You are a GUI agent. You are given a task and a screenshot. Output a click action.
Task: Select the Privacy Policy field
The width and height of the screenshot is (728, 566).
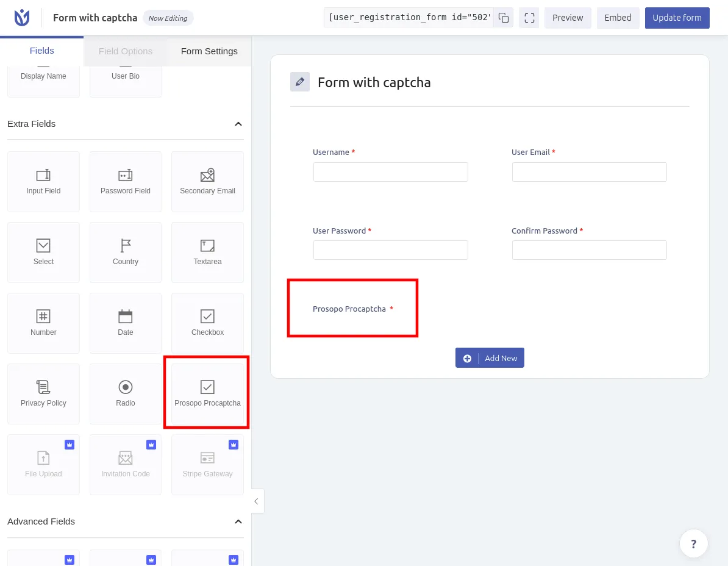[43, 393]
